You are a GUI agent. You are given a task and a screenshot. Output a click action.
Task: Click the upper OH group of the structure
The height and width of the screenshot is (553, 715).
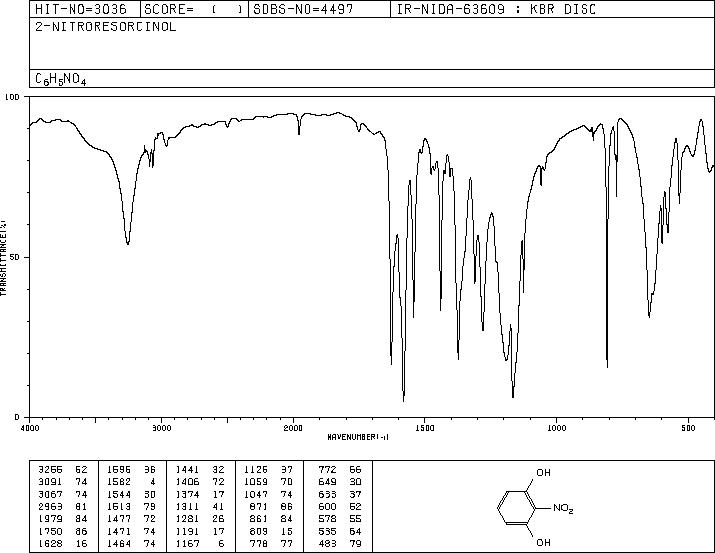click(x=543, y=473)
